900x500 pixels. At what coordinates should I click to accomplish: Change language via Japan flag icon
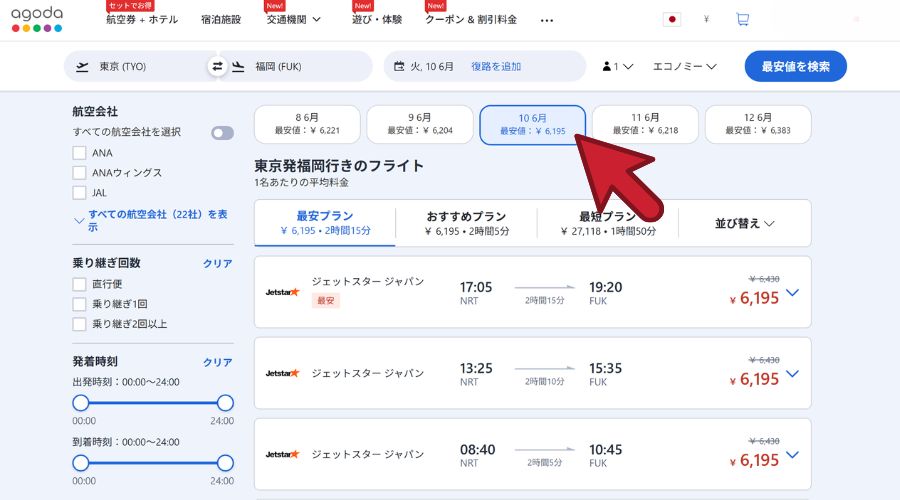pos(672,20)
